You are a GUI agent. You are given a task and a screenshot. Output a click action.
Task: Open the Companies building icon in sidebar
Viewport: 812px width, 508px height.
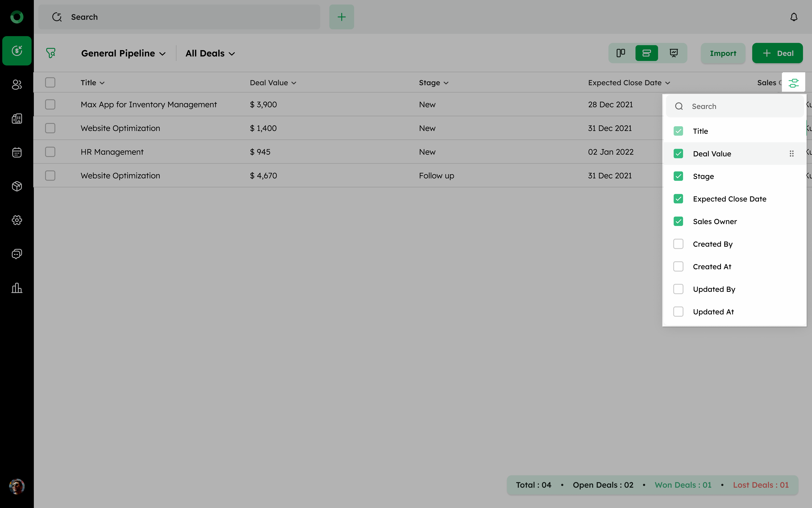pos(17,119)
